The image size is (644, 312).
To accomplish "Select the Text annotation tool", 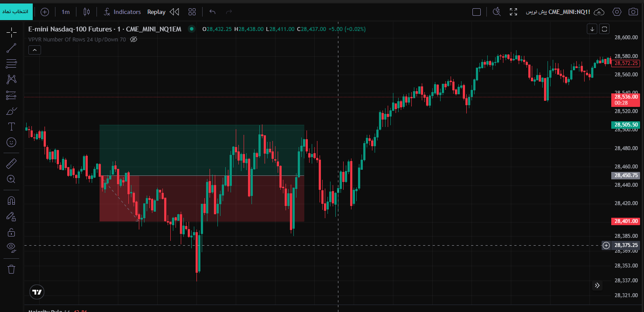I will 12,127.
